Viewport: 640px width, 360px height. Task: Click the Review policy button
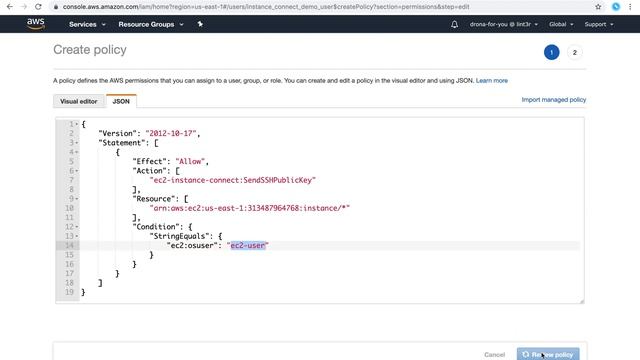(x=548, y=354)
